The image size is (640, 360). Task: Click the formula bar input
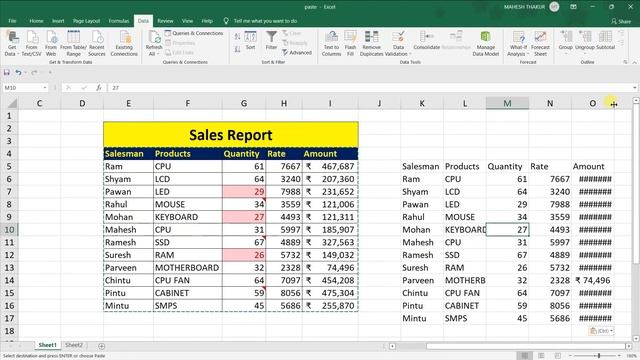click(369, 88)
